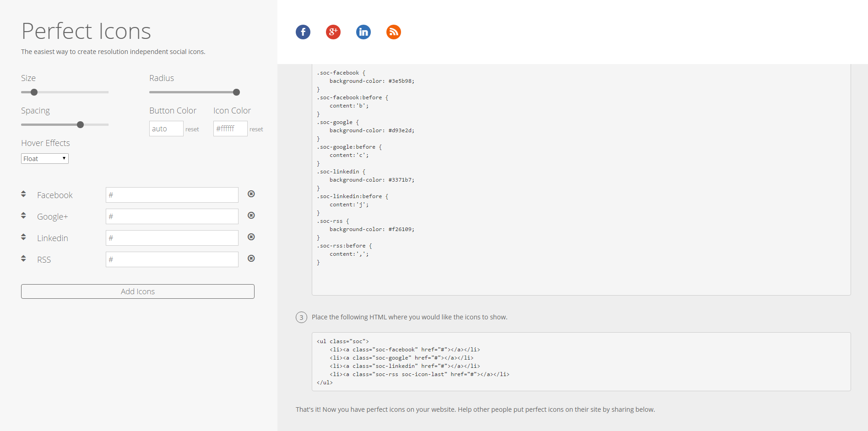868x431 pixels.
Task: Click the Perfect Icons heading
Action: point(86,31)
